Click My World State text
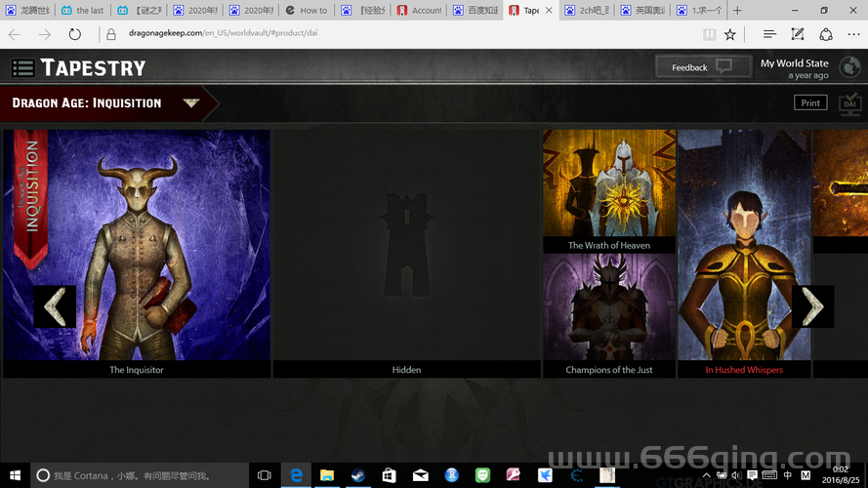868x488 pixels. tap(795, 63)
